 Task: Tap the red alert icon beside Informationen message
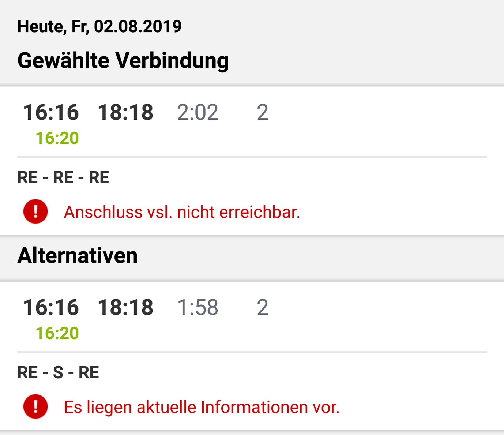coord(35,406)
